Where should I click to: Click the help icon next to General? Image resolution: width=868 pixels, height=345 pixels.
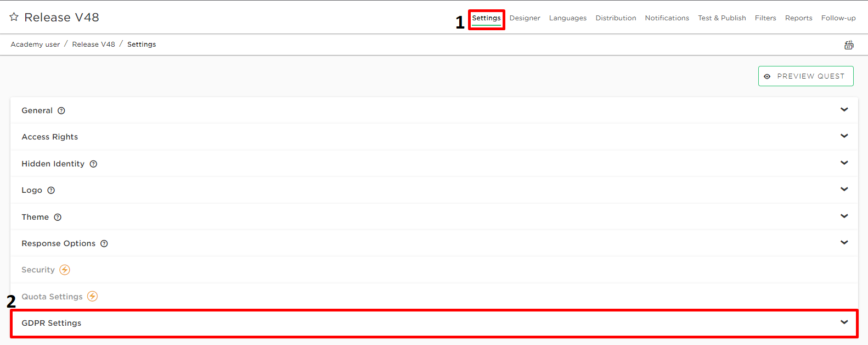pos(61,110)
